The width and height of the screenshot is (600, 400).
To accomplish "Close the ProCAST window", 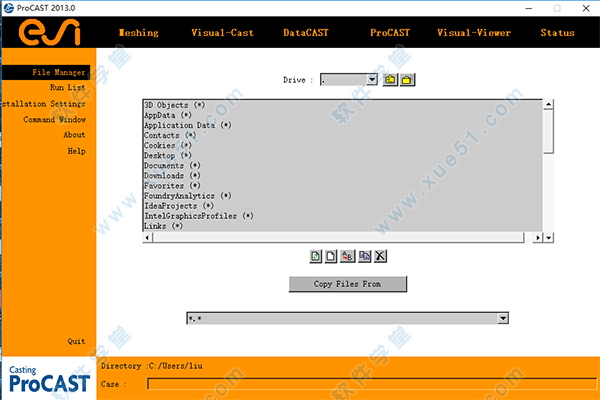I will click(x=586, y=8).
